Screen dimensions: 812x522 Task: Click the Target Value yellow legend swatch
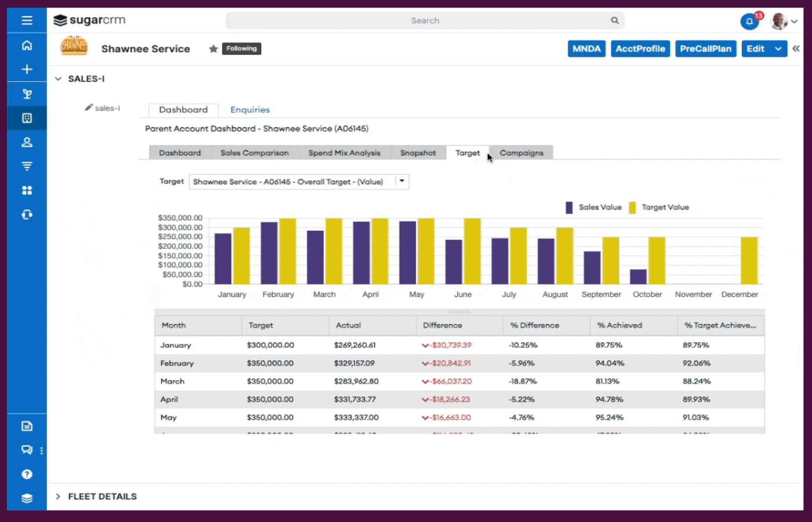[632, 207]
